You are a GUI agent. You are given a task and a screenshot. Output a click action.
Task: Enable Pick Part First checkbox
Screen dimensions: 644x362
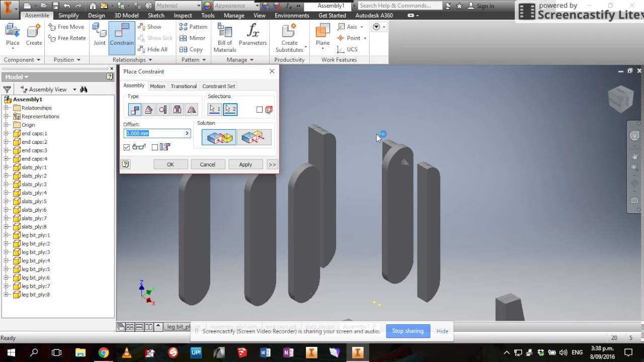[260, 110]
